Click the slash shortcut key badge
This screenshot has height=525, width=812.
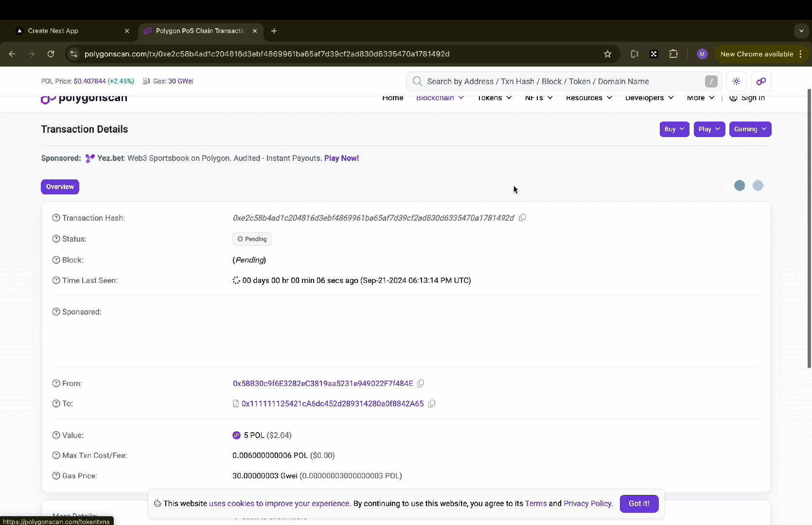tap(711, 82)
